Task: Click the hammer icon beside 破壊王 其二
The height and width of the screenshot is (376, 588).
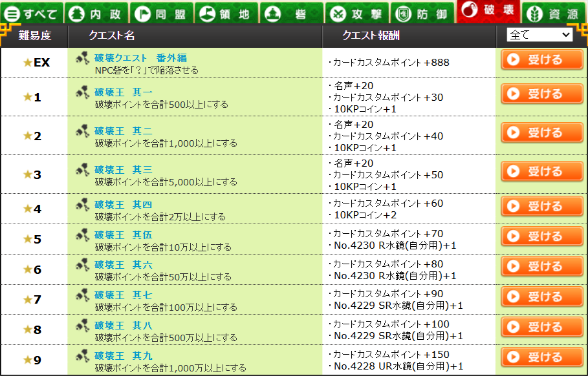Action: 83,131
